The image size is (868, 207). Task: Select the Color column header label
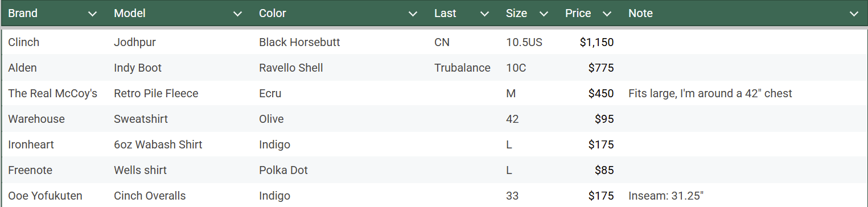273,13
